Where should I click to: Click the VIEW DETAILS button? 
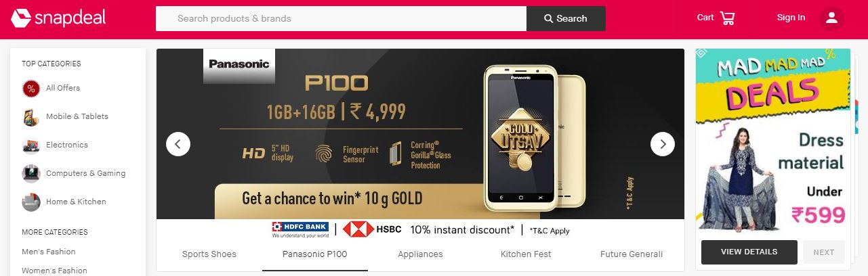(749, 252)
